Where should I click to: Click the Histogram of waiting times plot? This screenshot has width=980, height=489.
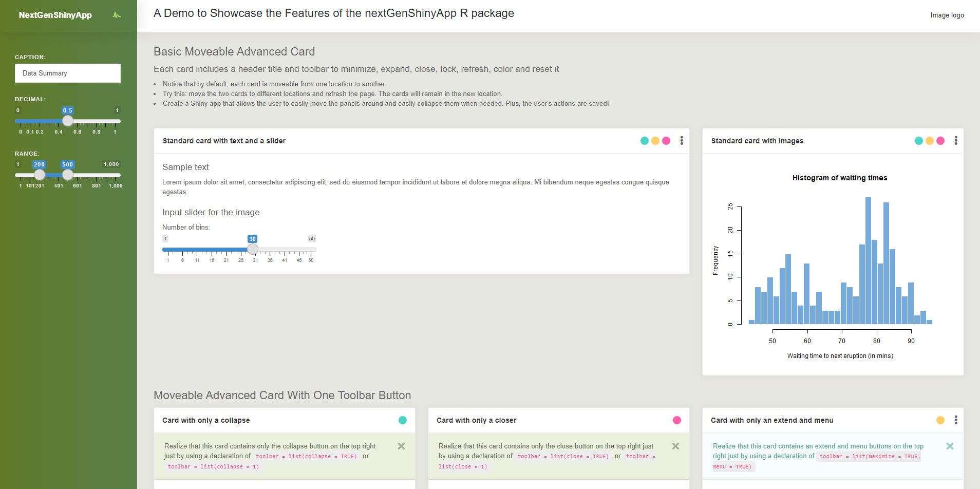[x=833, y=265]
